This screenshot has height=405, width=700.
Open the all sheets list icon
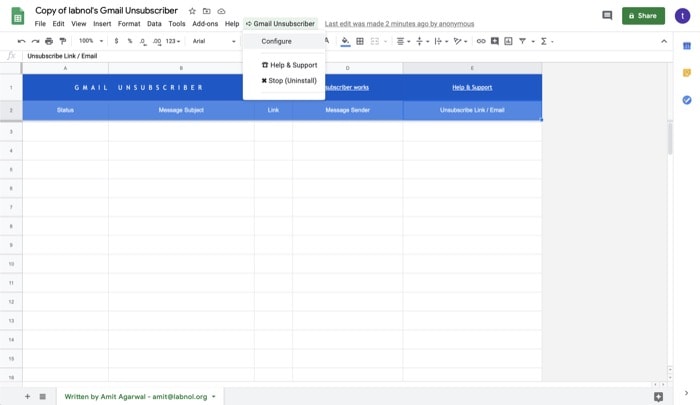(x=42, y=397)
